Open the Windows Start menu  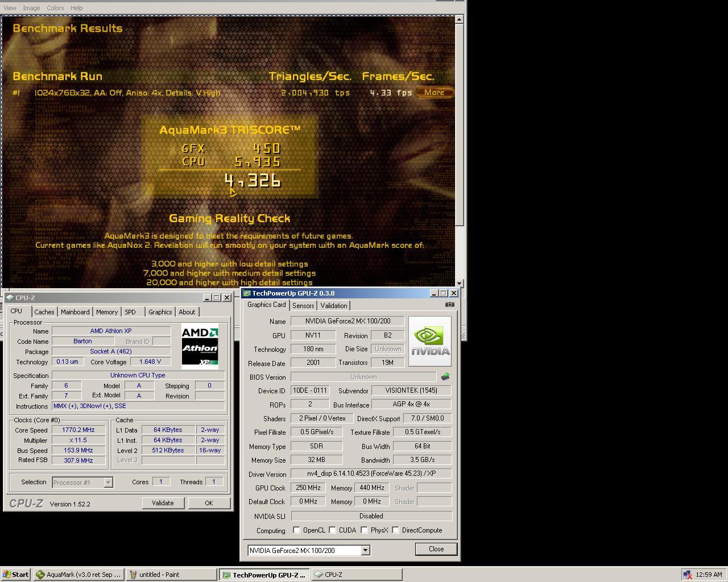16,575
